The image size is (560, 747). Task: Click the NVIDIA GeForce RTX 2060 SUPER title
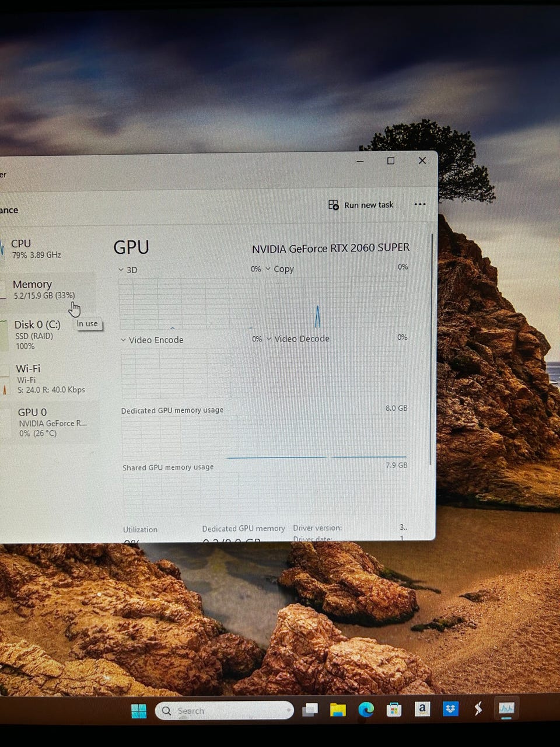coord(331,248)
